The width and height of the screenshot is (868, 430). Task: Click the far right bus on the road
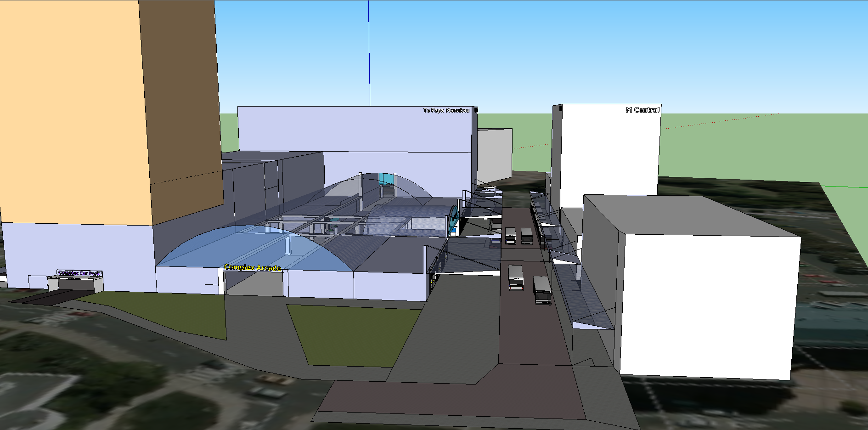click(526, 236)
